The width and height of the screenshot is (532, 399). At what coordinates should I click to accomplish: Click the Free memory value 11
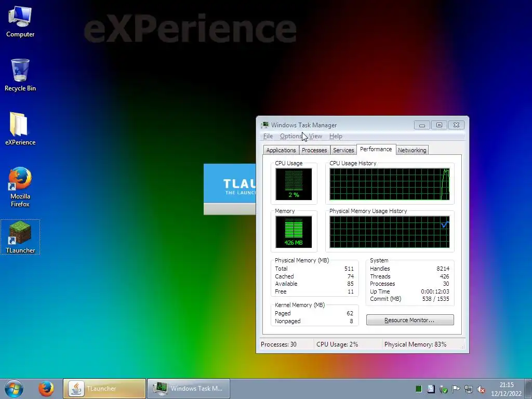tap(351, 292)
